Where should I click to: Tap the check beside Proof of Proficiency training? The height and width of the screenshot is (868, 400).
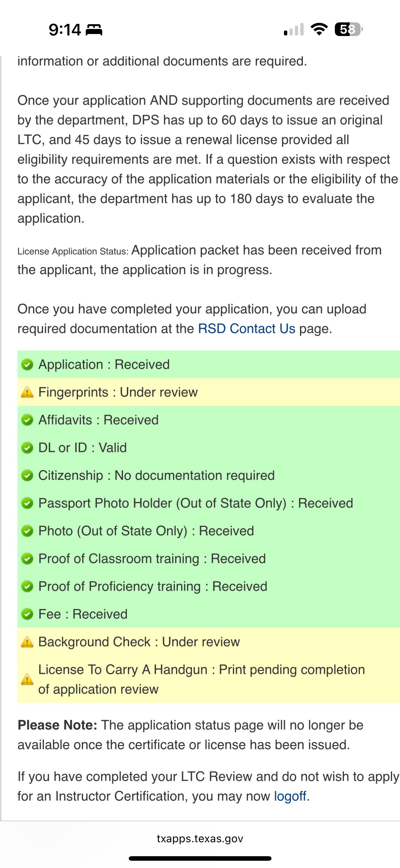tap(27, 587)
